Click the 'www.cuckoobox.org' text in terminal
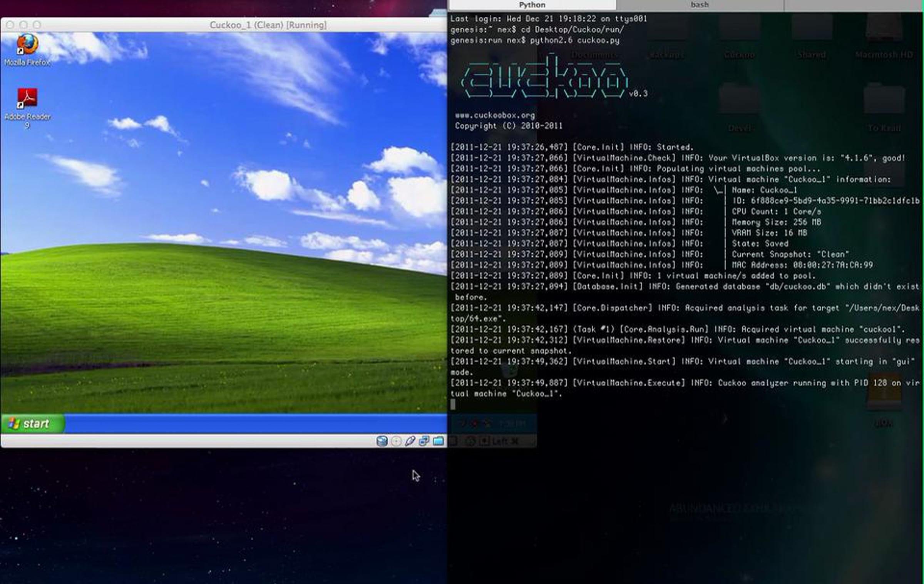Screen dimensions: 924x584 (495, 115)
